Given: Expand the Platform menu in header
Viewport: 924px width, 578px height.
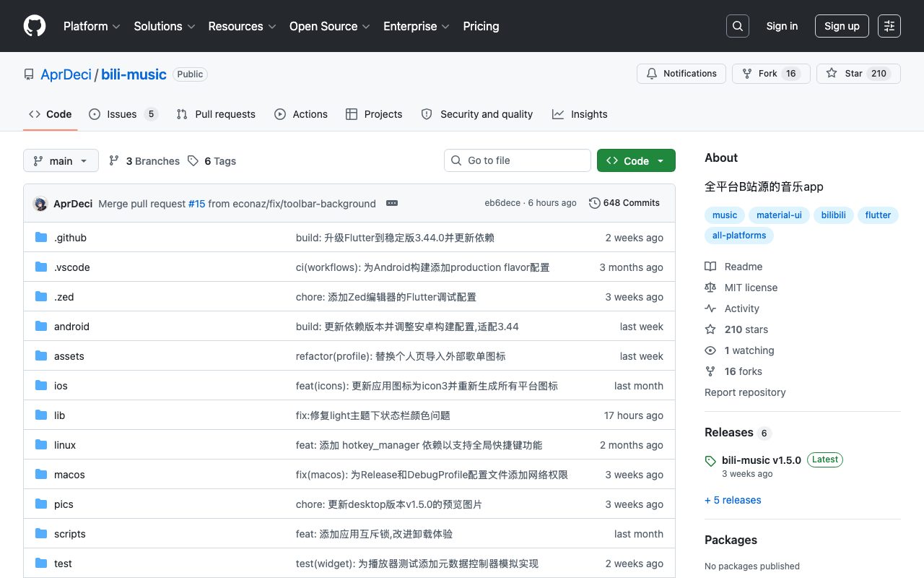Looking at the screenshot, I should coord(92,26).
